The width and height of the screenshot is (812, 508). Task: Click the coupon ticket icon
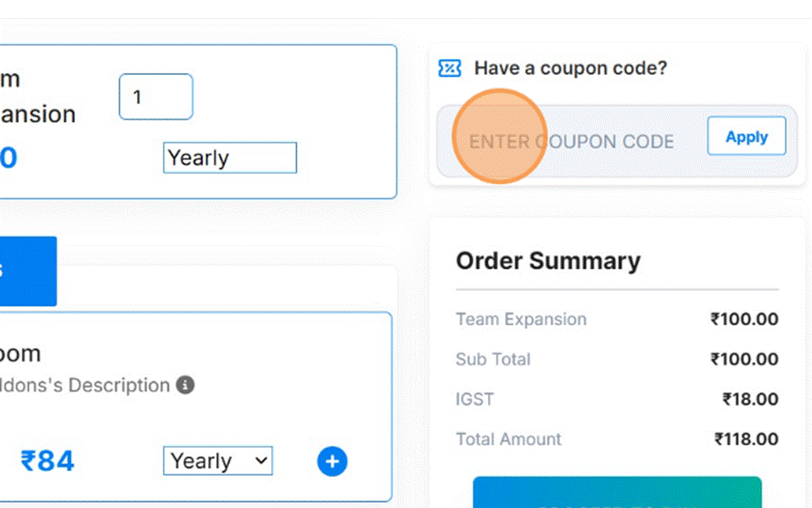tap(449, 68)
